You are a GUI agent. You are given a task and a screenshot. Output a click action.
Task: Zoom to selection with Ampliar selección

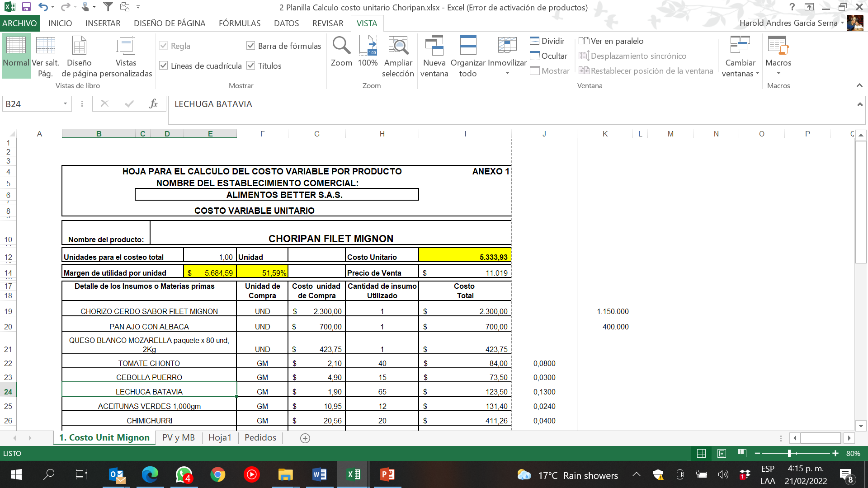[x=398, y=56]
